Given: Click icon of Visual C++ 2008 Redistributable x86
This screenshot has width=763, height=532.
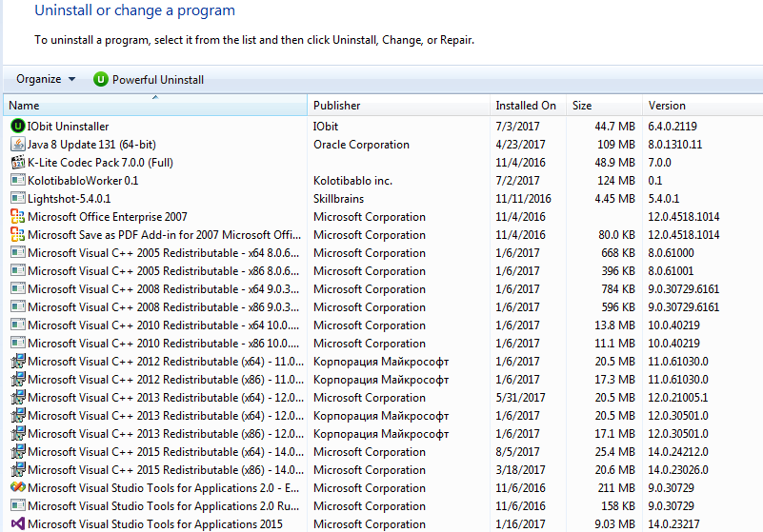Looking at the screenshot, I should [17, 306].
